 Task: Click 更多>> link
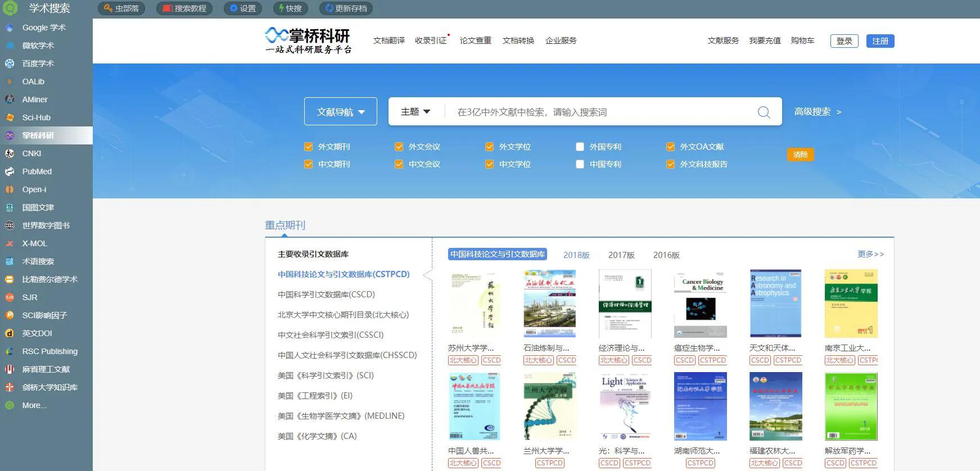(871, 254)
